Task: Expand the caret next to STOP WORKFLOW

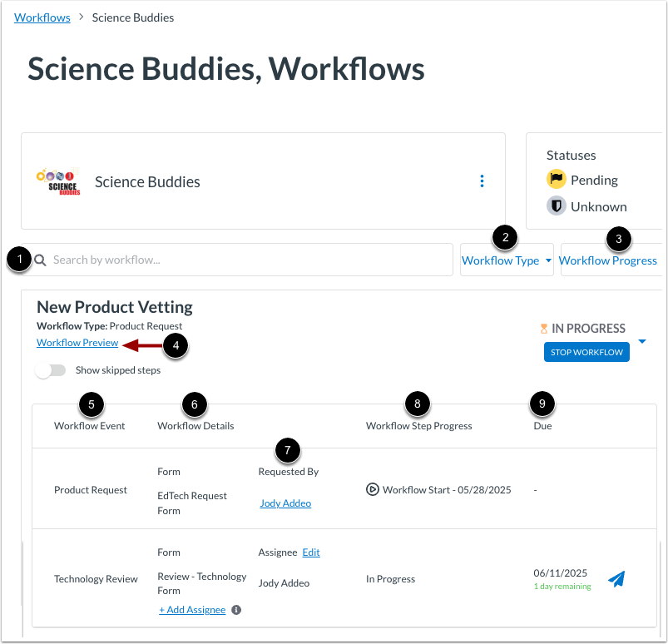Action: (641, 339)
